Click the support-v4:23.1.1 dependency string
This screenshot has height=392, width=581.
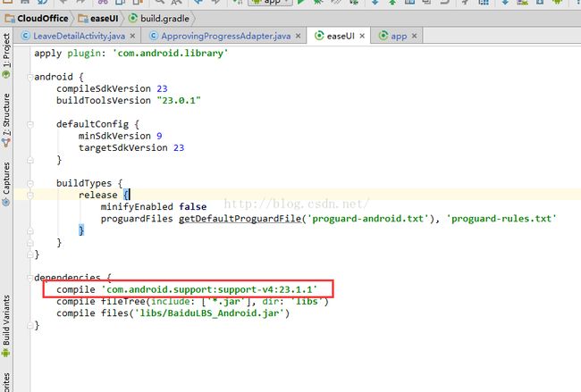coord(209,289)
